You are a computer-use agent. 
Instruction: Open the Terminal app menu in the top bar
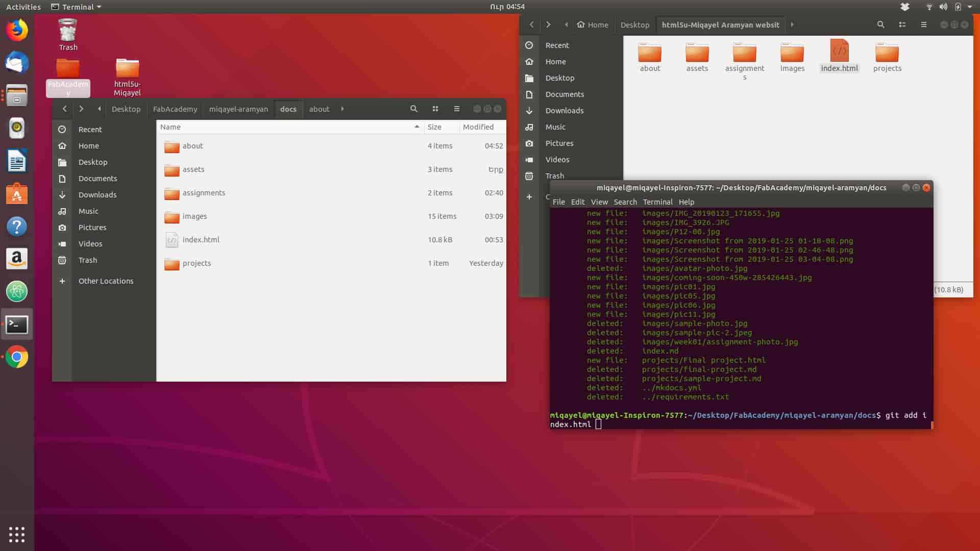[x=77, y=7]
